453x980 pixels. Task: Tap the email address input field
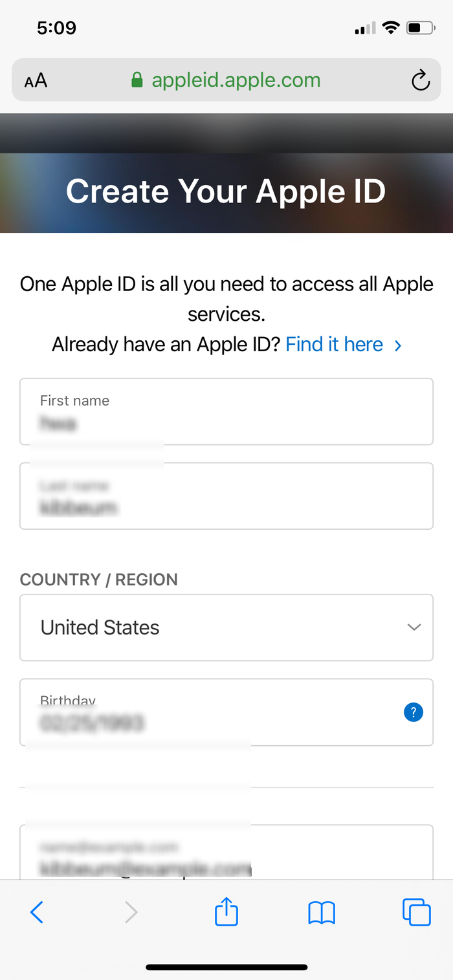[x=226, y=852]
